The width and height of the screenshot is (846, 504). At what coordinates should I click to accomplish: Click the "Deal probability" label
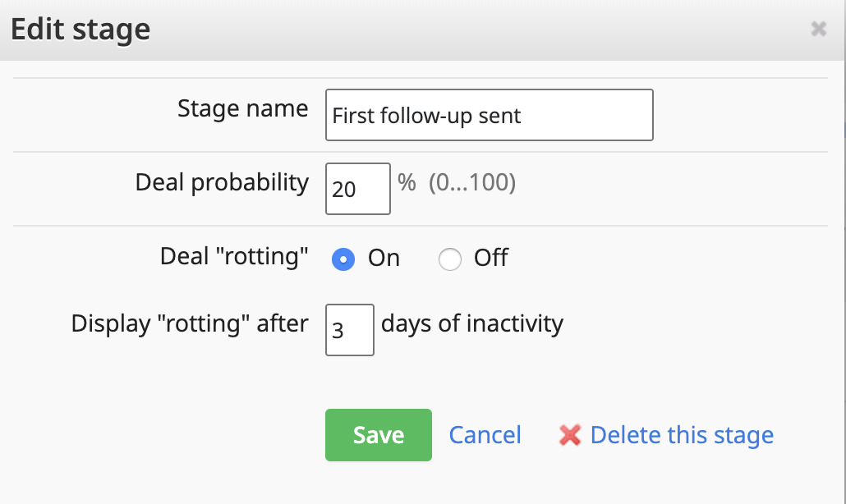222,183
